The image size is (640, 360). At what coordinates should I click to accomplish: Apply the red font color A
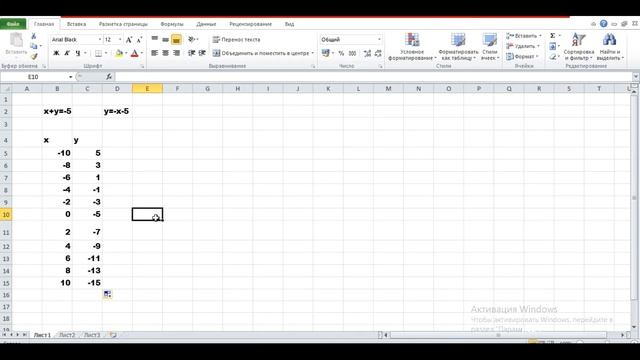tap(134, 53)
